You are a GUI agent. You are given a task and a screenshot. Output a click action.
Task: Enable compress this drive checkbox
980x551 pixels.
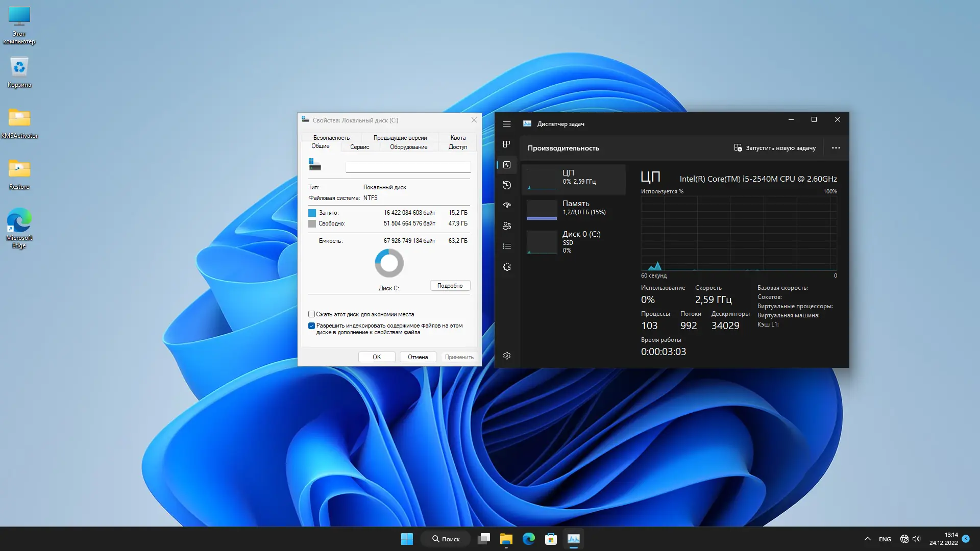[311, 314]
